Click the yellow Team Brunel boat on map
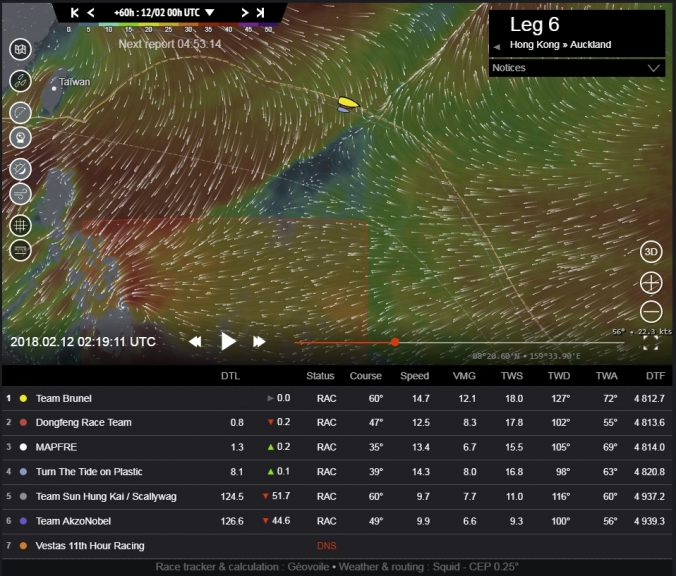This screenshot has width=676, height=576. point(348,102)
